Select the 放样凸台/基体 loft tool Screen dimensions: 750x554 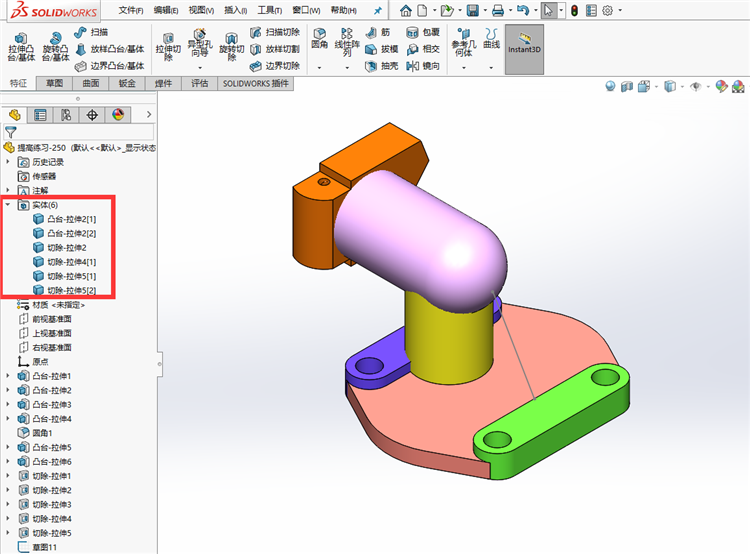[110, 49]
